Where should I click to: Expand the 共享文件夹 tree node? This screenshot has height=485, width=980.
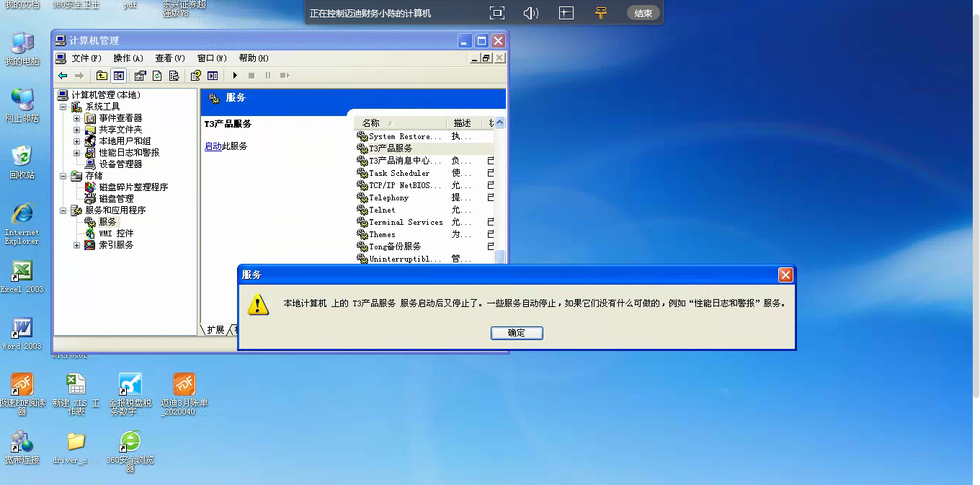coord(76,130)
